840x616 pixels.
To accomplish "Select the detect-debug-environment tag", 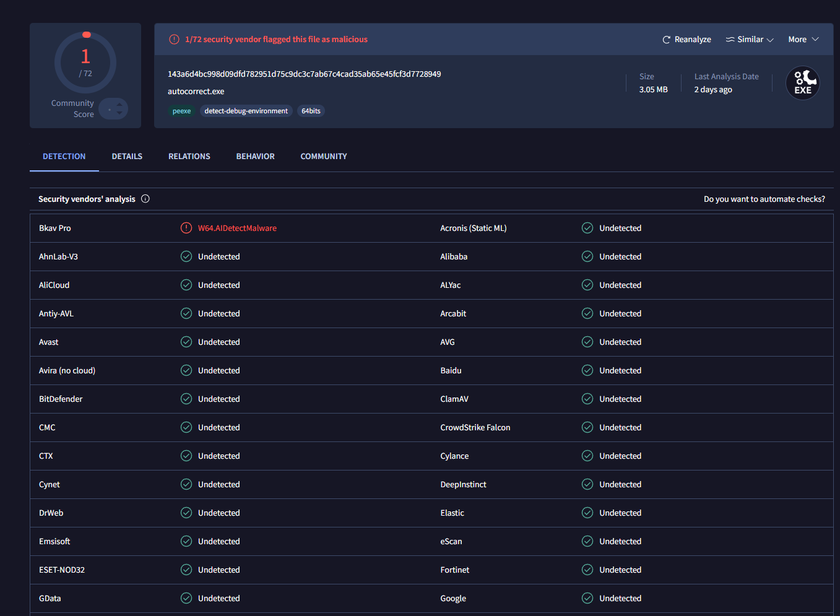I will (246, 111).
